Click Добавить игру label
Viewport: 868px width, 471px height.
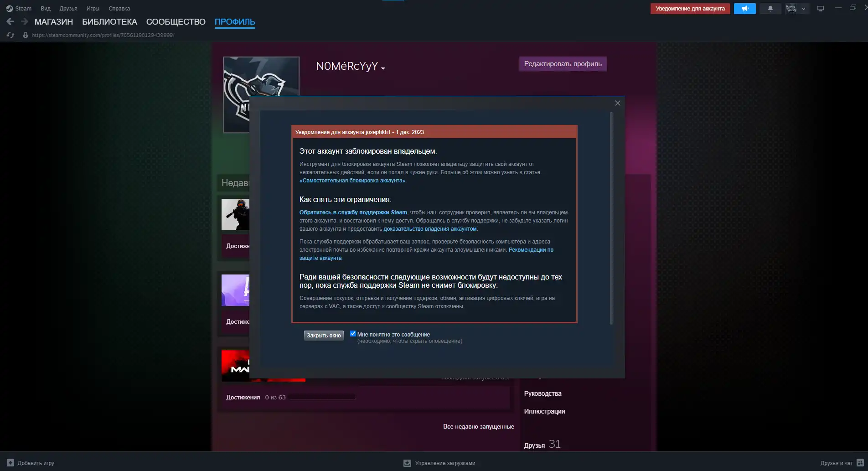click(x=36, y=463)
